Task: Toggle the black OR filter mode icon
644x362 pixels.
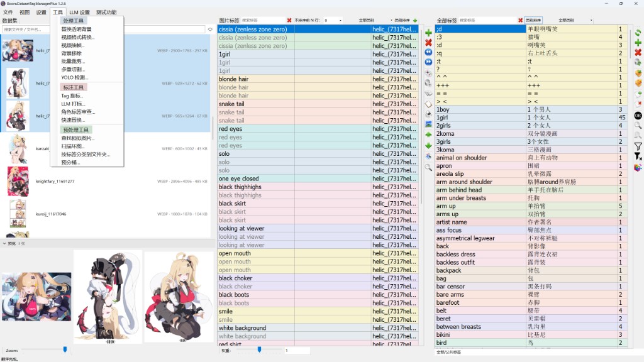Action: (x=638, y=116)
